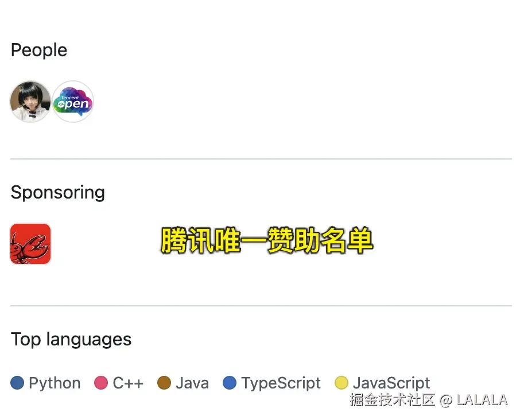This screenshot has width=520, height=420.
Task: Click the yellow 腾讯唯一赞助名单 caption text
Action: pos(267,242)
